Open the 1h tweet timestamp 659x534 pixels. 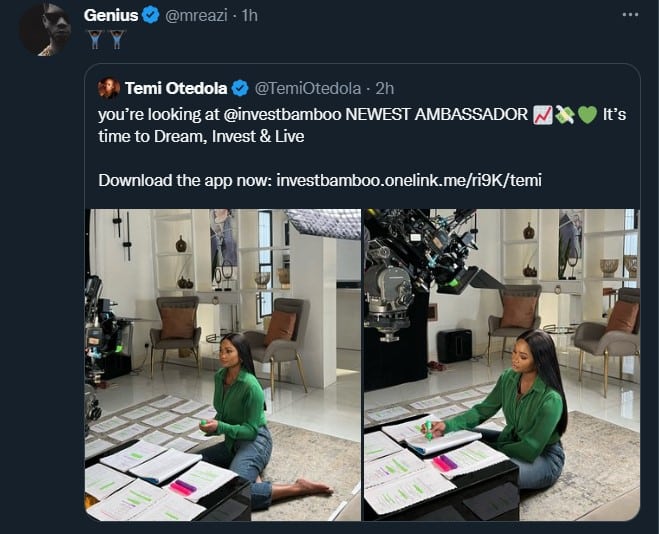[249, 16]
